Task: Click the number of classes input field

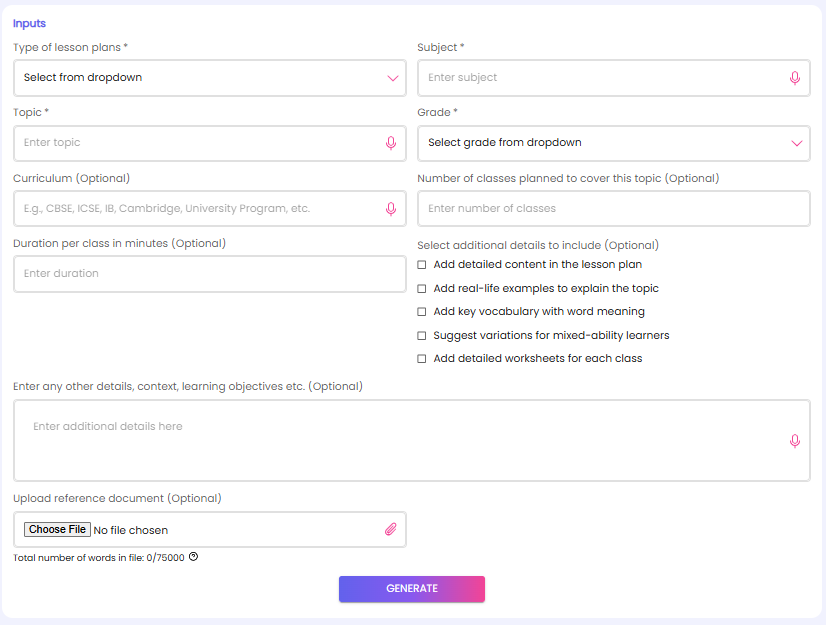Action: pos(614,209)
